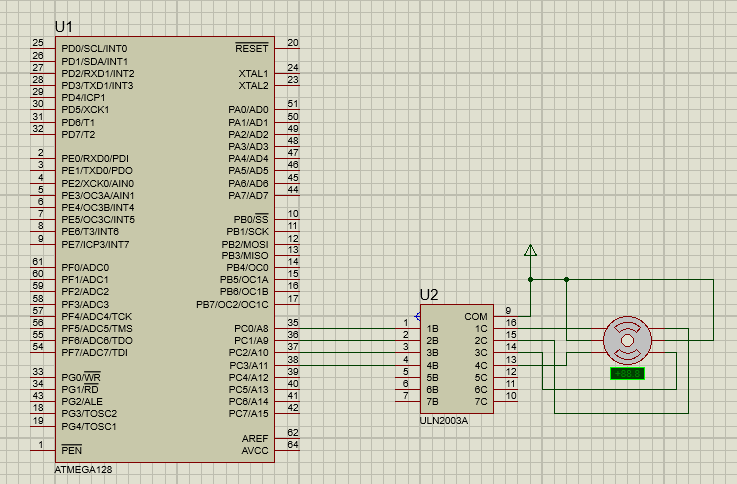Select the stepper motor symbol
The height and width of the screenshot is (484, 737).
click(627, 341)
